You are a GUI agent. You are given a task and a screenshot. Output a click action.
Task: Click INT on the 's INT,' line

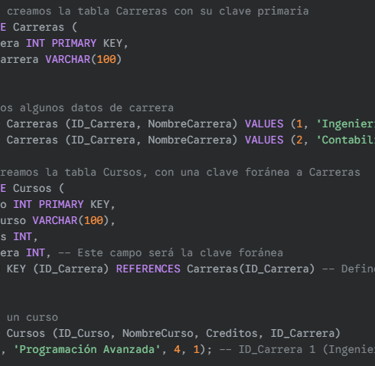(22, 237)
